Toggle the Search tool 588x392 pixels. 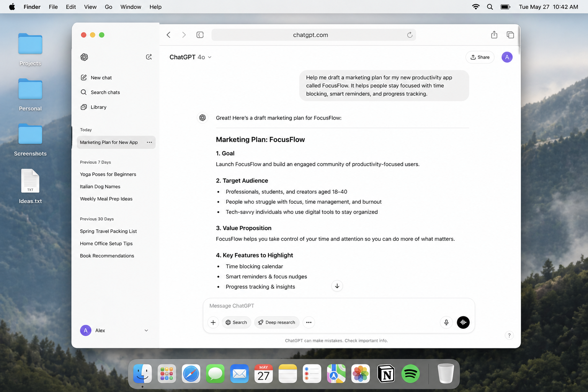click(236, 322)
